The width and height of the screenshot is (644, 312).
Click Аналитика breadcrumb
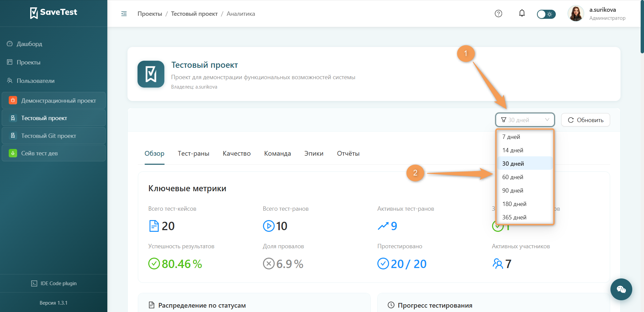pyautogui.click(x=241, y=14)
